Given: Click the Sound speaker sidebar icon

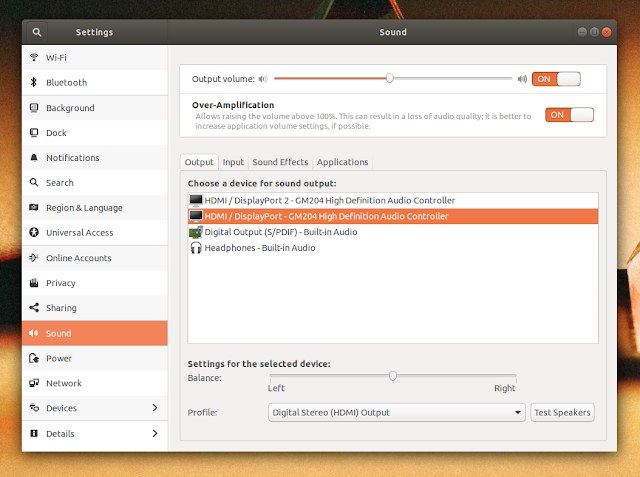Looking at the screenshot, I should (x=34, y=333).
